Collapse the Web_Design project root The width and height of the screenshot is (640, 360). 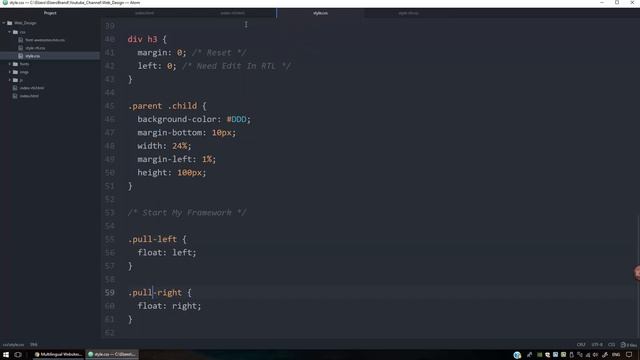coord(4,23)
